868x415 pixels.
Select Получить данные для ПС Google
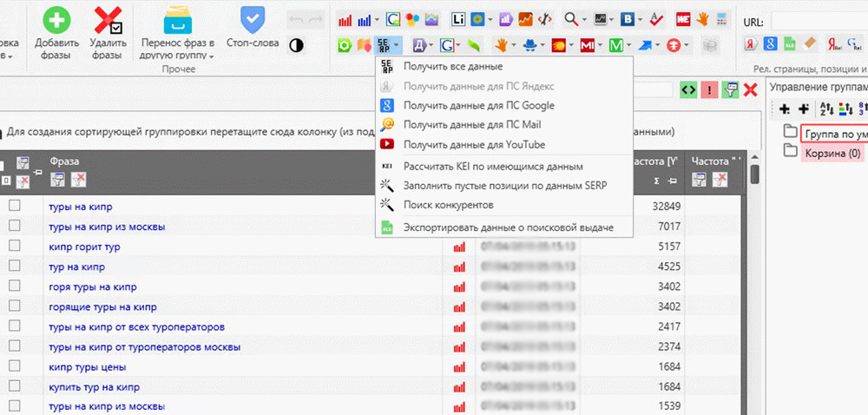[x=478, y=105]
